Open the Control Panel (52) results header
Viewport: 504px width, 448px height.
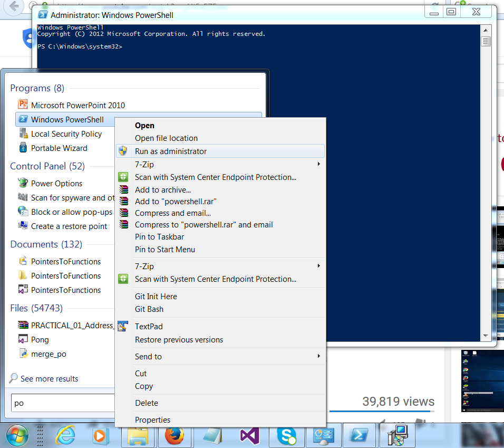coord(47,166)
